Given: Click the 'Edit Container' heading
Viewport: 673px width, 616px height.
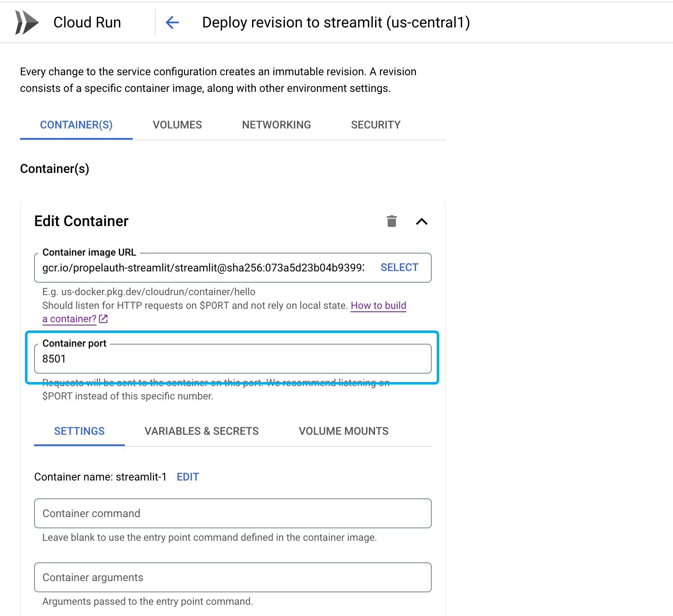Looking at the screenshot, I should (x=82, y=221).
